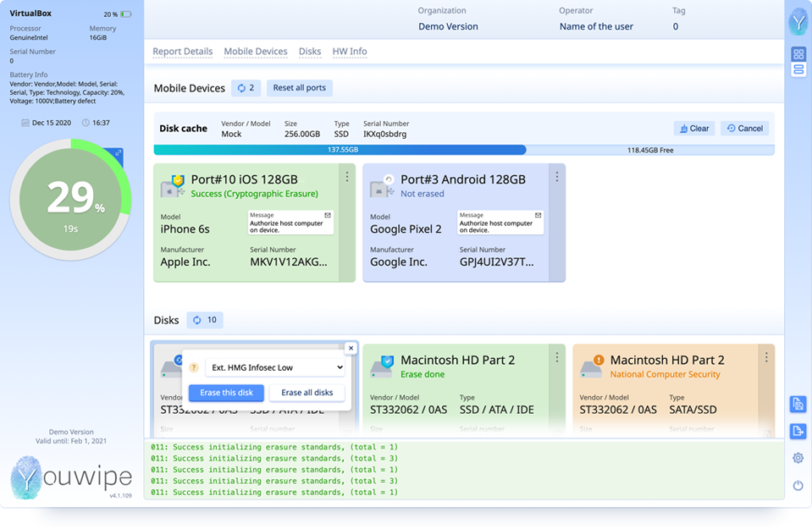Click '118.45GB Free' text
Viewport: 812px width, 529px height.
point(650,150)
